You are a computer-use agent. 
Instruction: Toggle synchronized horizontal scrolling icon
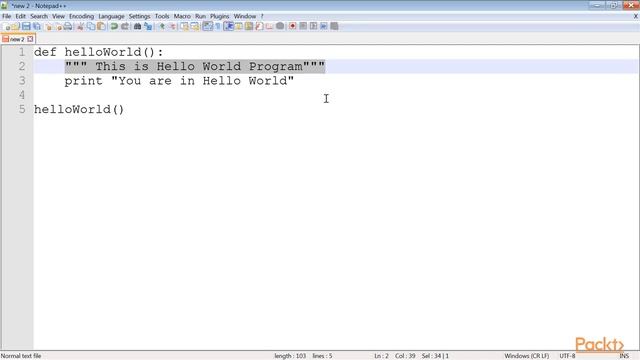195,27
